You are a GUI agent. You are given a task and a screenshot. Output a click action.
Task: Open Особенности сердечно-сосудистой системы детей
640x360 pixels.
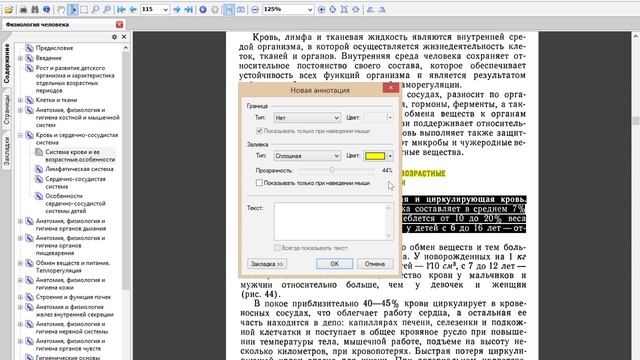click(x=75, y=203)
